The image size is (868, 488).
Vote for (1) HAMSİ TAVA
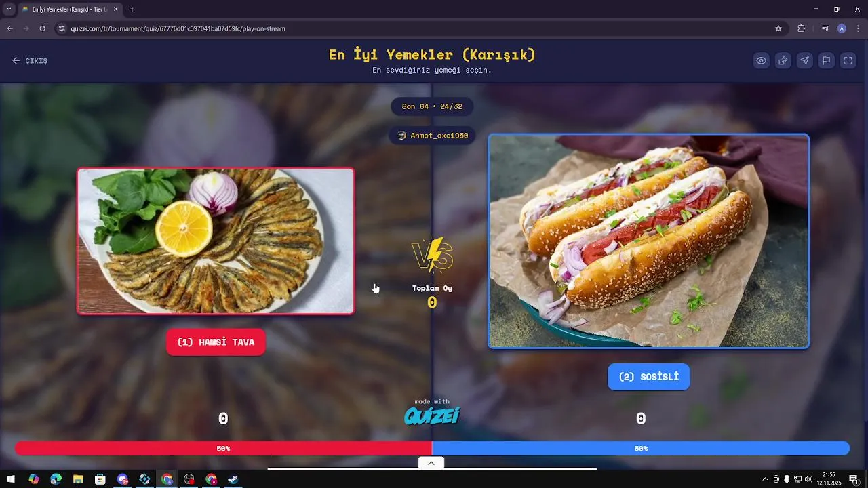[x=216, y=342]
